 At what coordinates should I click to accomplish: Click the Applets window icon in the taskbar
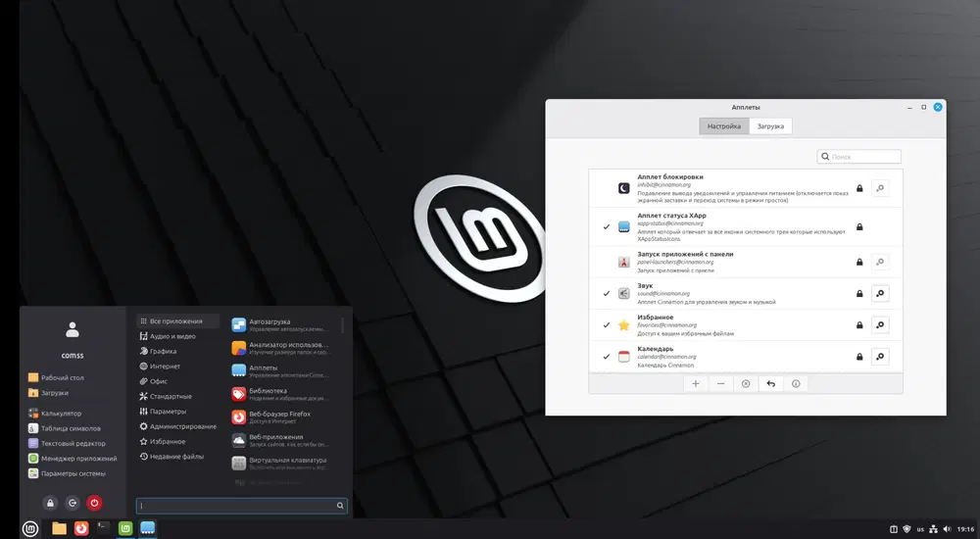148,528
